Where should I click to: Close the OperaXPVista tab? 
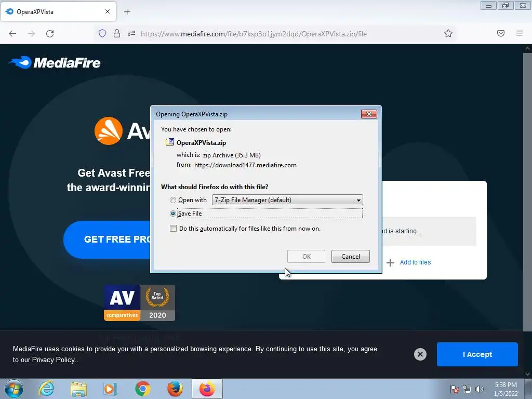click(x=108, y=11)
